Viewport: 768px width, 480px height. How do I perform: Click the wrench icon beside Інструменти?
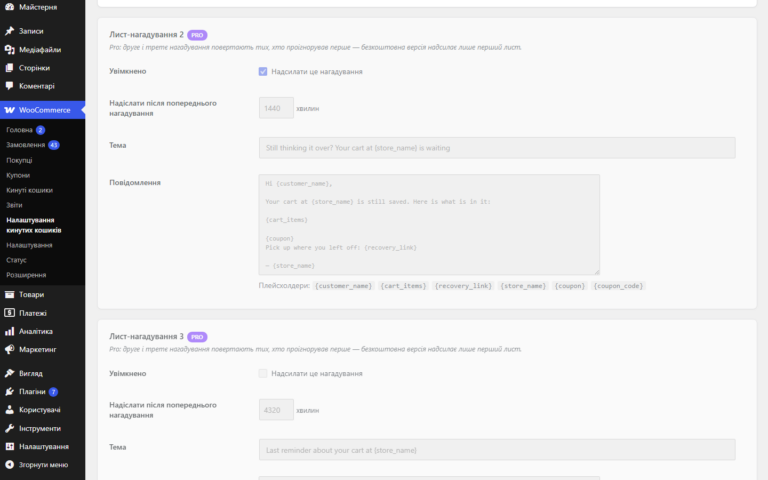pos(9,428)
